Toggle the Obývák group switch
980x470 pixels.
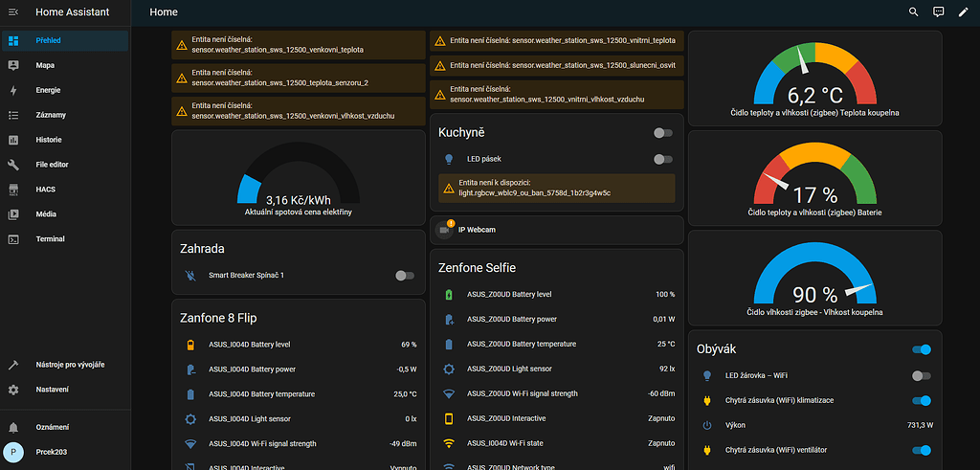tap(922, 350)
